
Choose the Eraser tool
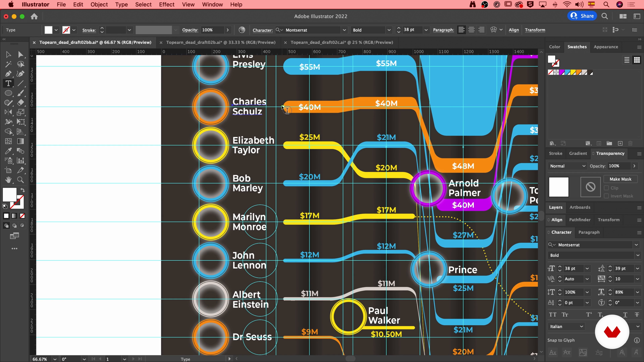point(21,103)
